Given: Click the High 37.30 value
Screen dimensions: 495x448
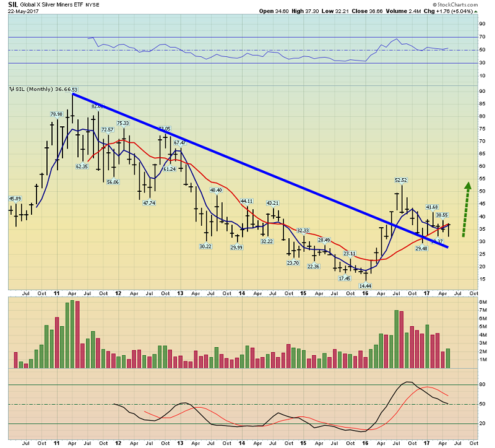Looking at the screenshot, I should 305,11.
